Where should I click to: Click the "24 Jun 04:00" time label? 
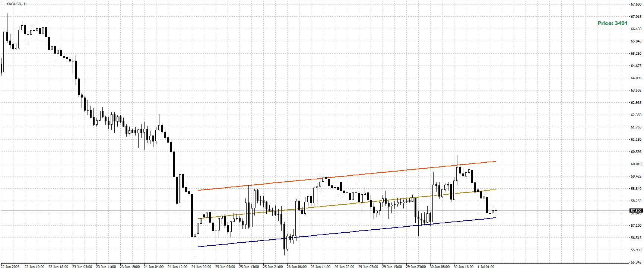pos(153,267)
